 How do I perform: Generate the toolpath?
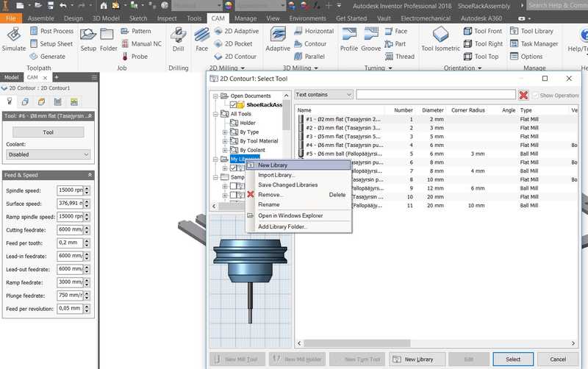(48, 57)
